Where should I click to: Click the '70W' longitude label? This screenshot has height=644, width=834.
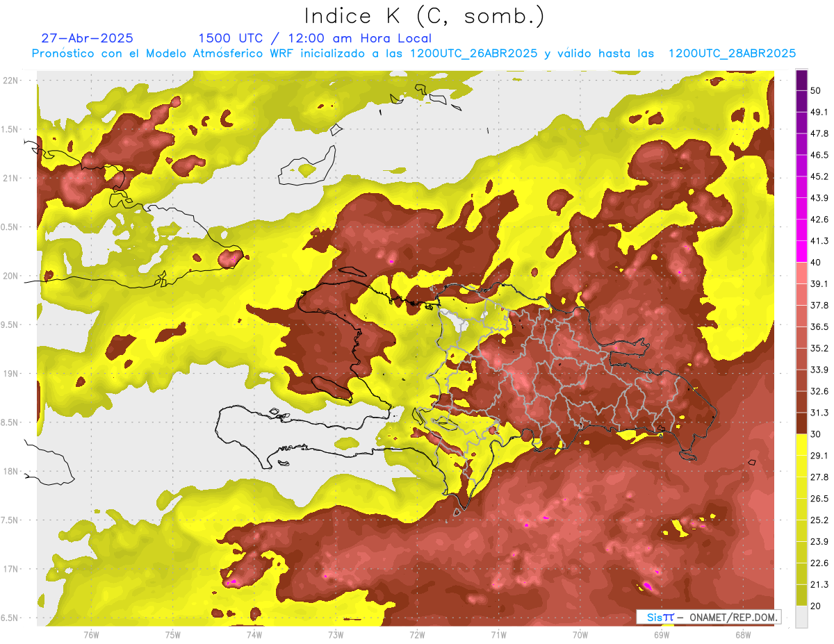[x=580, y=634]
